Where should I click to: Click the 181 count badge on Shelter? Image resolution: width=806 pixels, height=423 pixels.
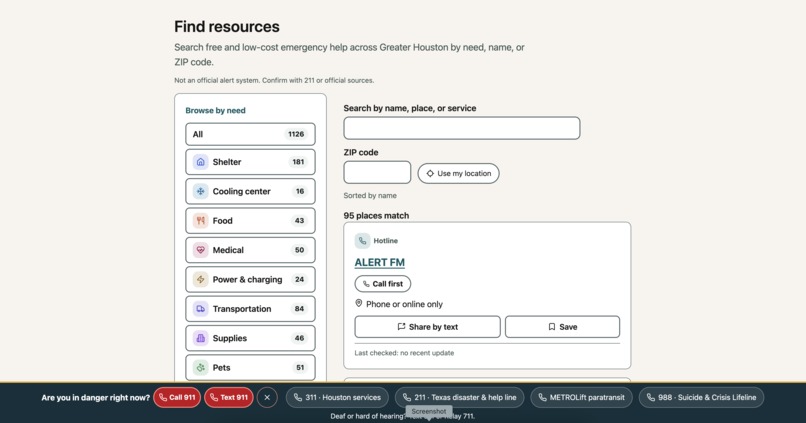(298, 162)
